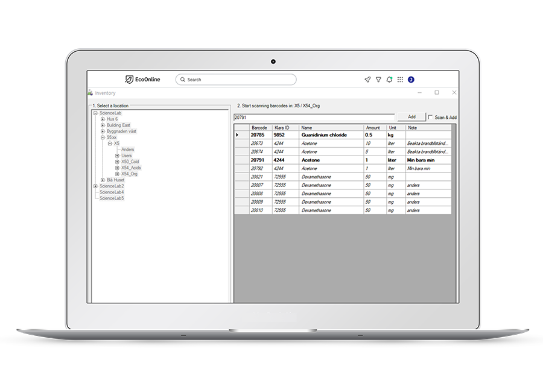This screenshot has height=392, width=543.
Task: Open the notifications bell
Action: [389, 80]
